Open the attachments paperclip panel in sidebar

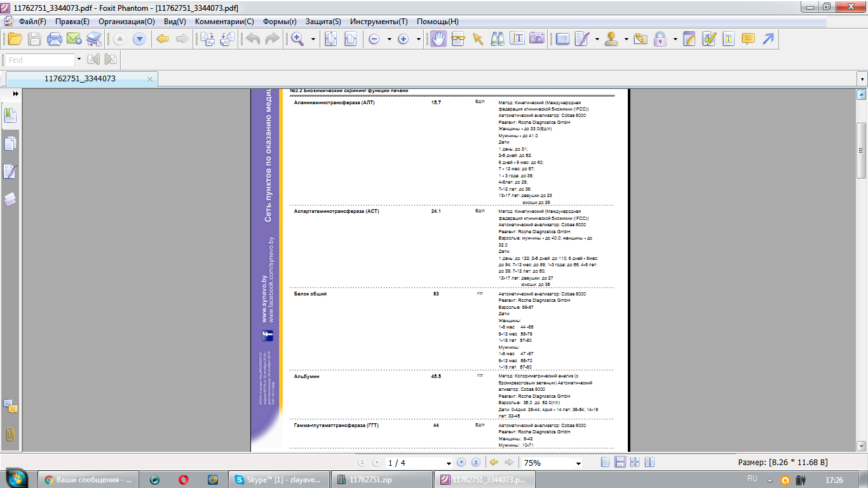point(10,435)
